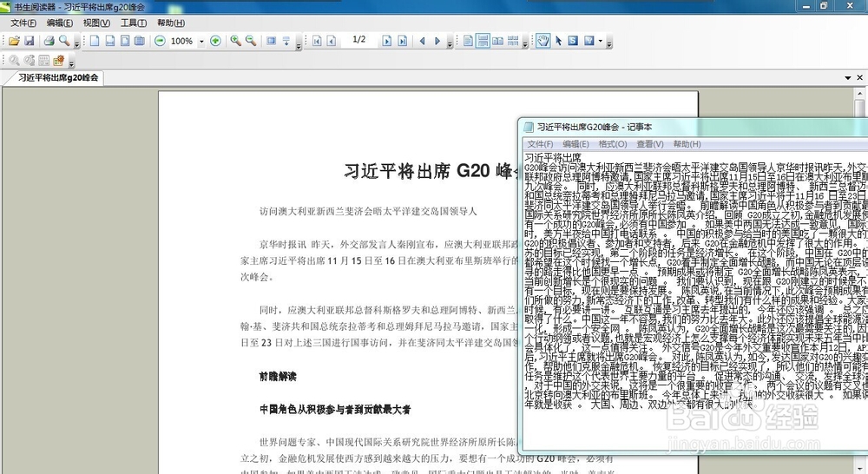Expand the tab list arrow at right of tab bar
This screenshot has width=868, height=474.
click(x=847, y=78)
